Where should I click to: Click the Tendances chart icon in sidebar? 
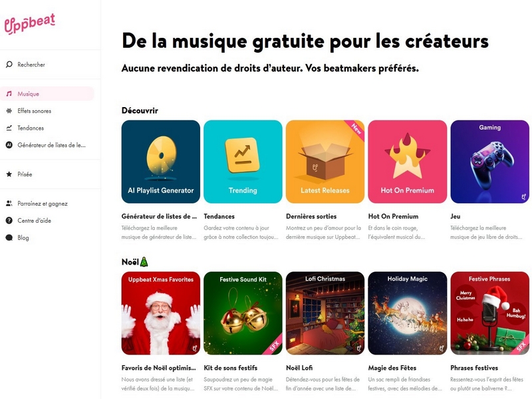pos(9,128)
